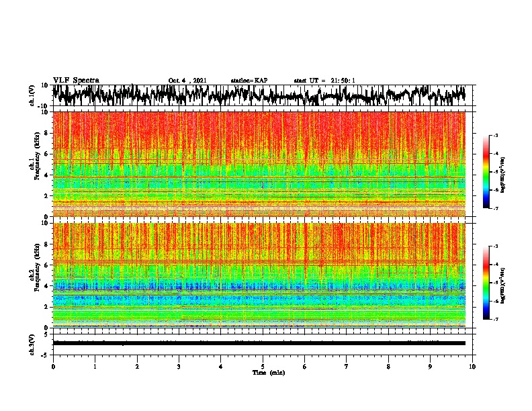Click the ch.1 color bar "-3" label

[496, 136]
